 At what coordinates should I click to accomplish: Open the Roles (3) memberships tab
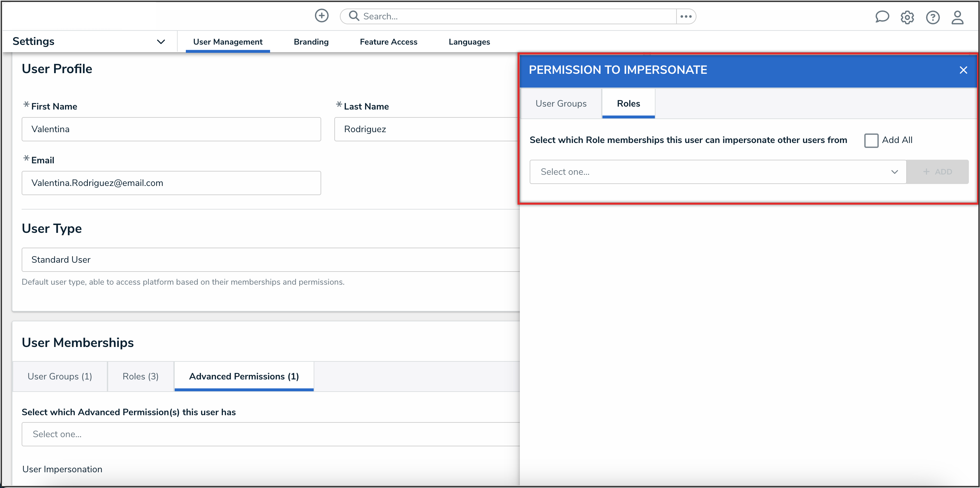140,376
